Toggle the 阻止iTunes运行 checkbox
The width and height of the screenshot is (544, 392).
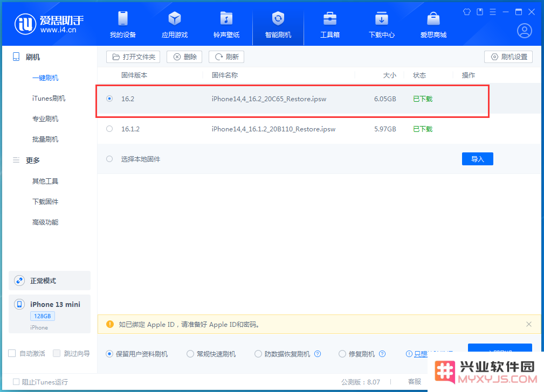click(x=16, y=382)
